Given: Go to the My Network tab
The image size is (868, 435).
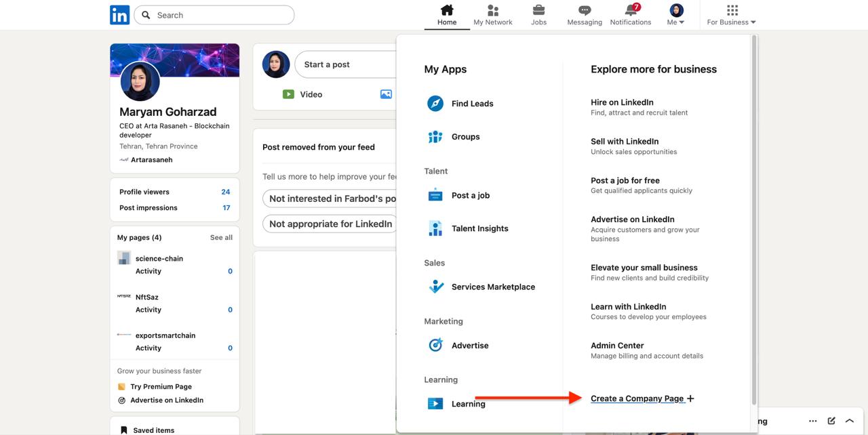Looking at the screenshot, I should (x=493, y=15).
